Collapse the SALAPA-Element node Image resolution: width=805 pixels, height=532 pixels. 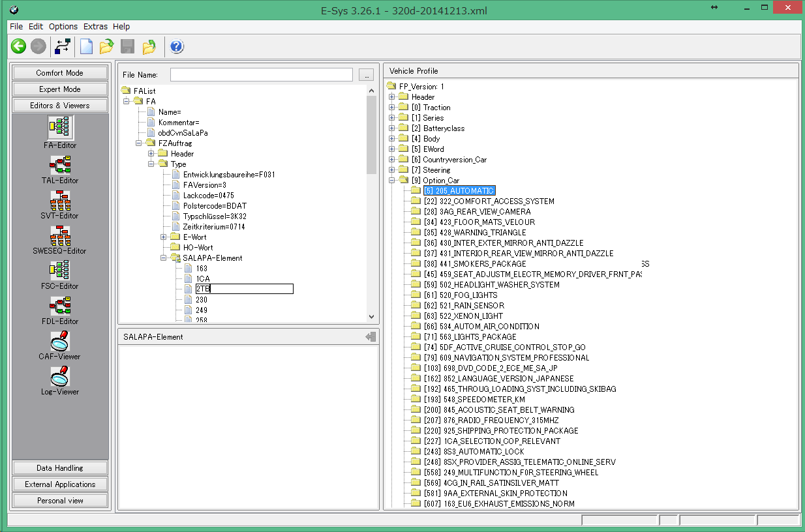coord(164,258)
